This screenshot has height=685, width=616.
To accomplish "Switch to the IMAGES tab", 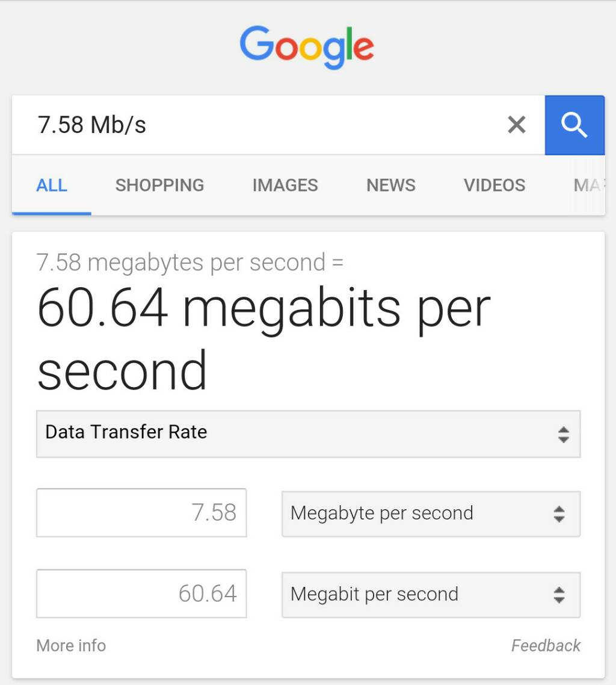I will click(x=285, y=185).
